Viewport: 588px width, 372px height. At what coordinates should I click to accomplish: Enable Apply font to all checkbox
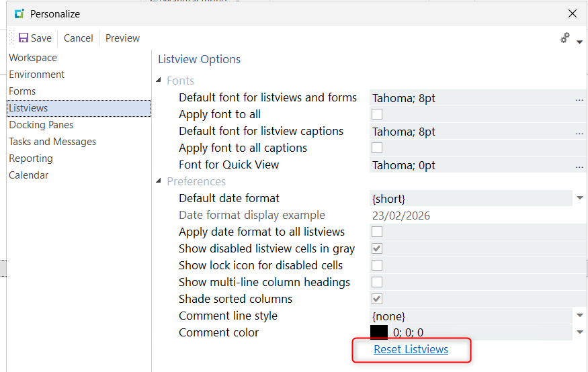377,115
